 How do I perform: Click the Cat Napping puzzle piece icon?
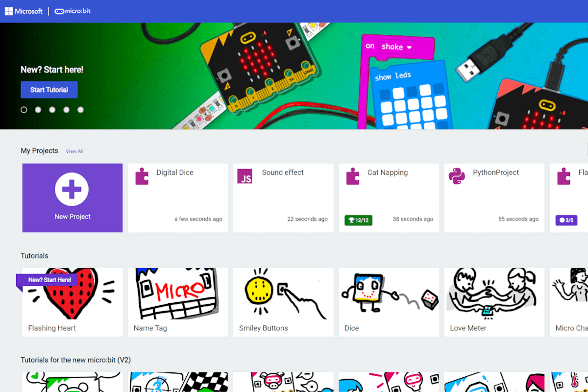pos(353,176)
